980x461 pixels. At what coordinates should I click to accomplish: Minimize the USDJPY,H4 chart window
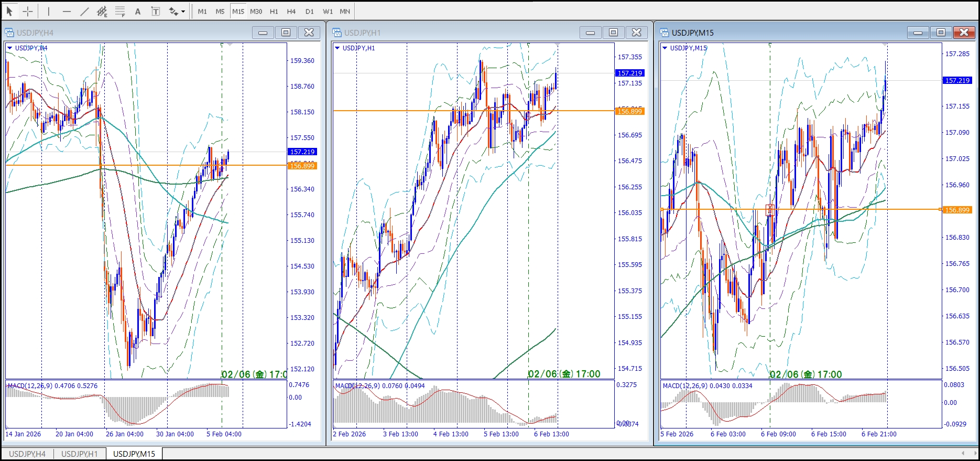(x=263, y=33)
